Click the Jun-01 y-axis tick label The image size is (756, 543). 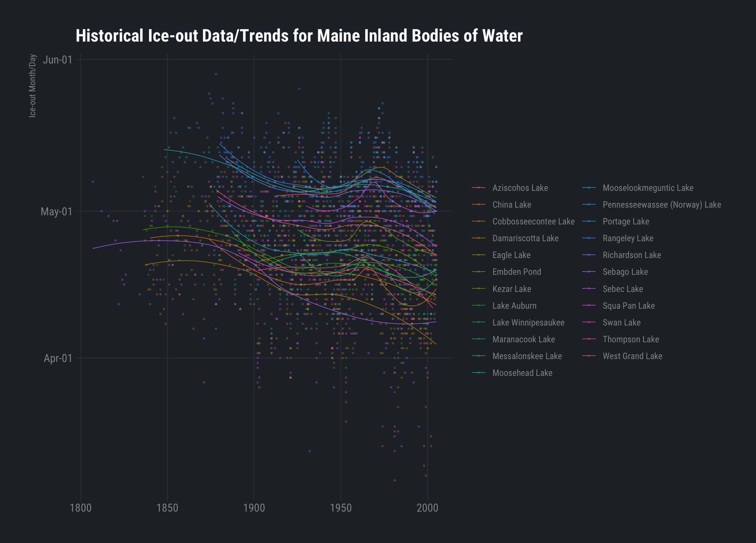tap(57, 59)
